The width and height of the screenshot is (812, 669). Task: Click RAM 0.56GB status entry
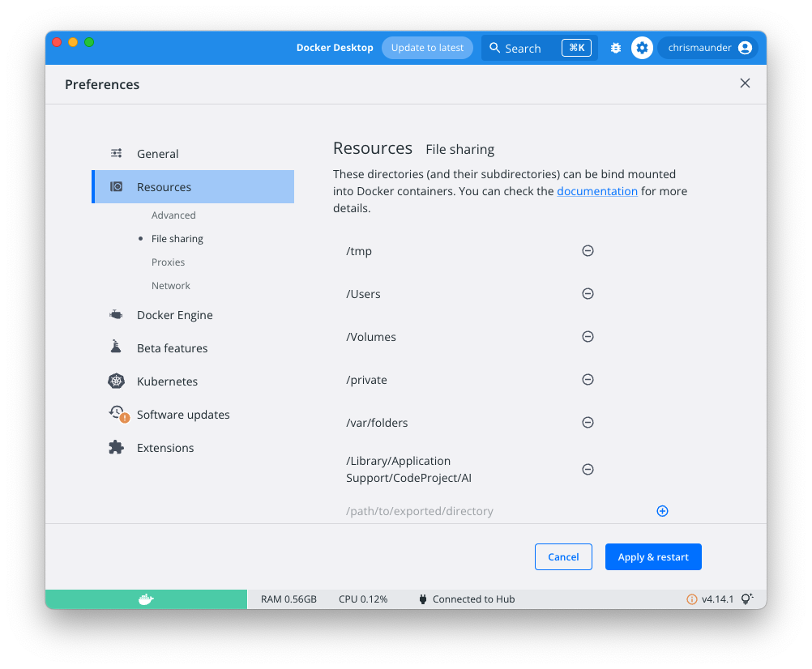288,599
